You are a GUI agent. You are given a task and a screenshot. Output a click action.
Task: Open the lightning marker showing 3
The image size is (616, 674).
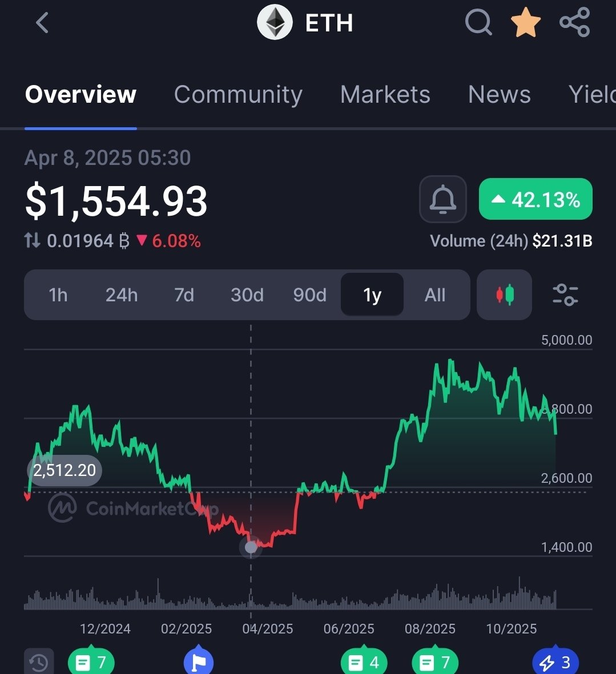pyautogui.click(x=555, y=661)
